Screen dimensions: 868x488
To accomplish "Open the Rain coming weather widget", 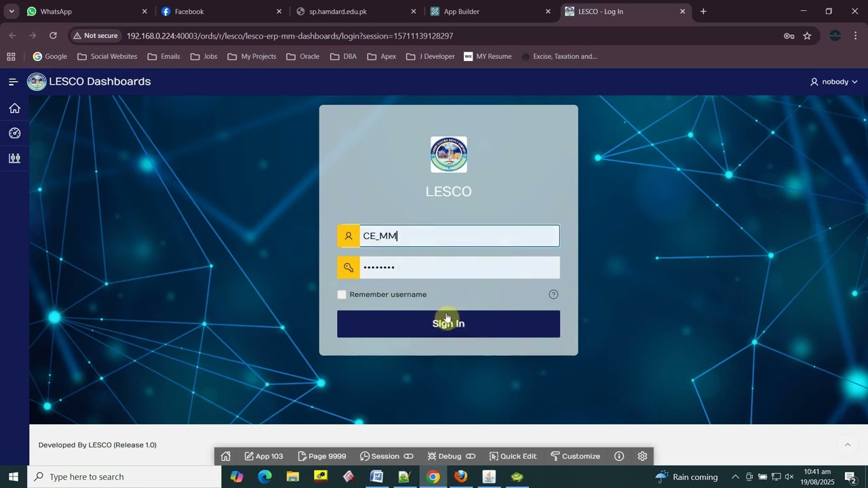I will (686, 476).
